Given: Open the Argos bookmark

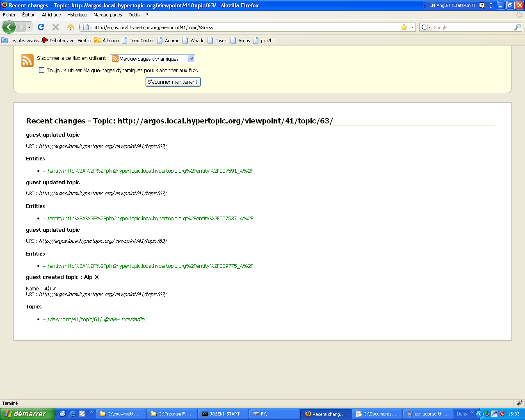Looking at the screenshot, I should pyautogui.click(x=240, y=41).
